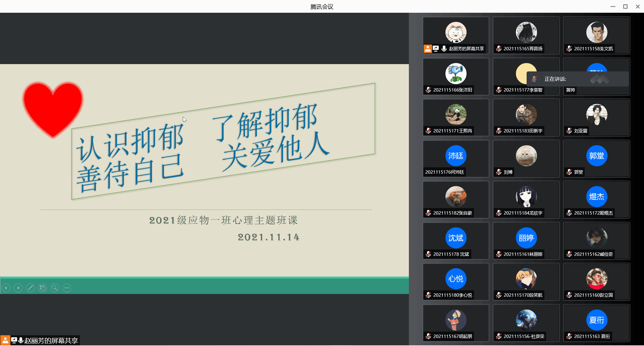Open the see-all-slides grid icon

coord(42,288)
